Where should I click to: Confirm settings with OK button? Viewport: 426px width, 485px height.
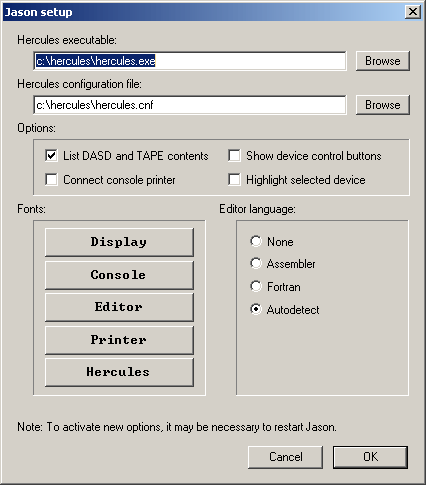[370, 457]
